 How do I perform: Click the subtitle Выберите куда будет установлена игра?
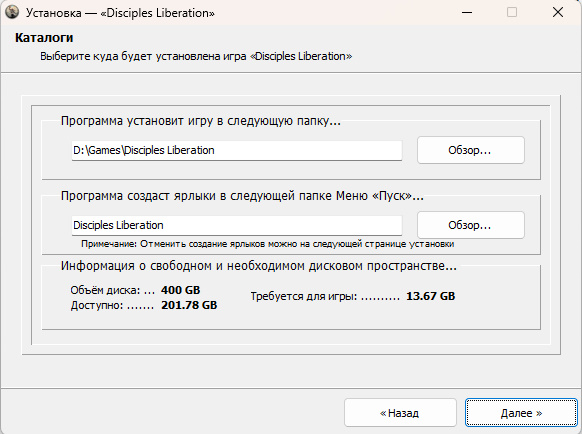(196, 56)
